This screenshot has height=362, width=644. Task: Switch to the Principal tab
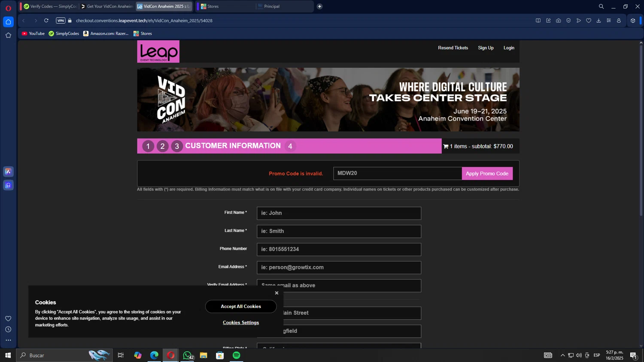point(285,6)
